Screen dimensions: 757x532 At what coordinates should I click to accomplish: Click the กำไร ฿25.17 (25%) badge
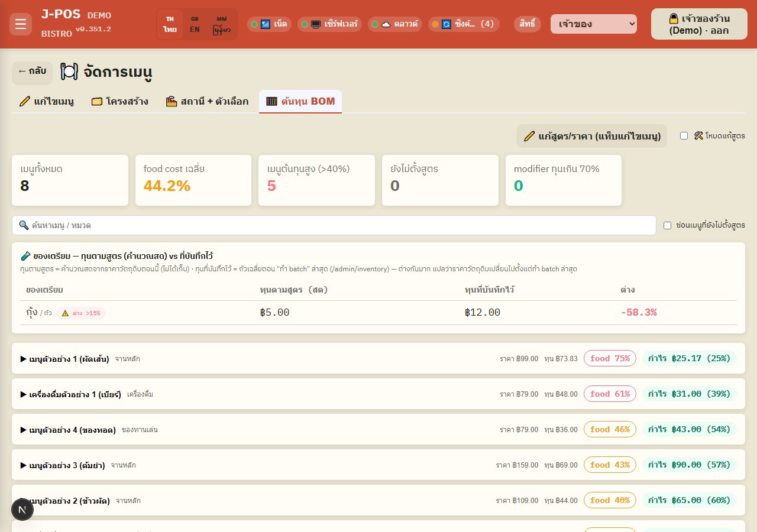coord(689,358)
